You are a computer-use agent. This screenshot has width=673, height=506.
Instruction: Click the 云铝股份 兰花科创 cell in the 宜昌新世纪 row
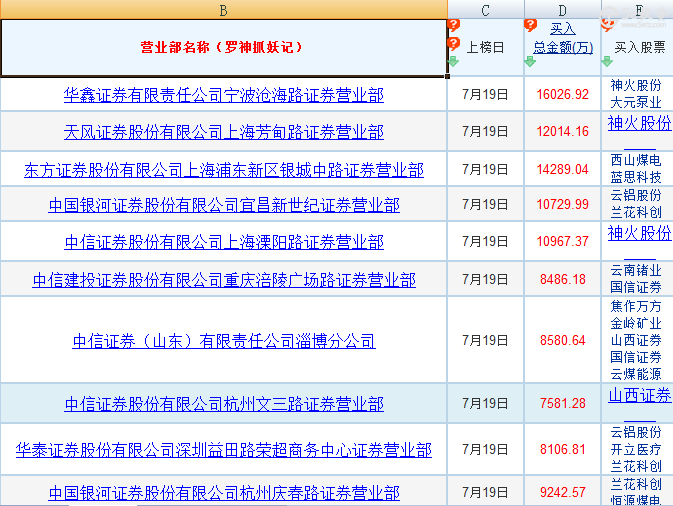coord(636,203)
